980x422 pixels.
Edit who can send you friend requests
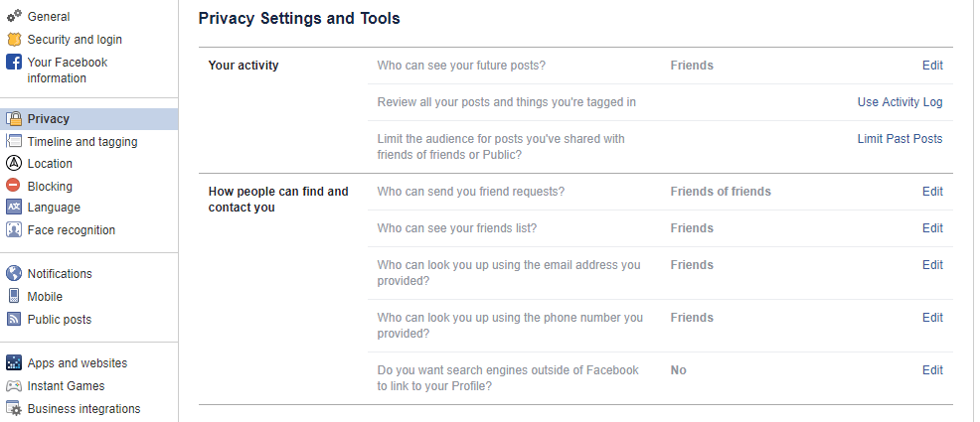[x=931, y=192]
